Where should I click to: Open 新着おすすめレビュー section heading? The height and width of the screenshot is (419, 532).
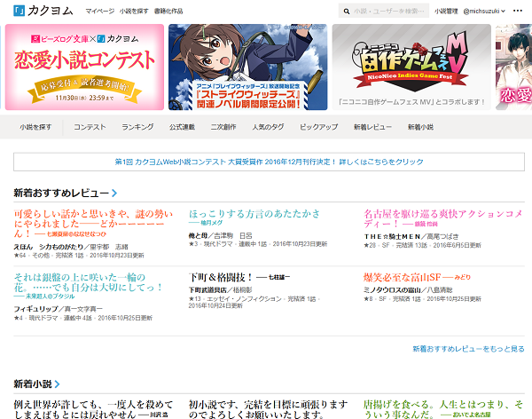pos(61,193)
